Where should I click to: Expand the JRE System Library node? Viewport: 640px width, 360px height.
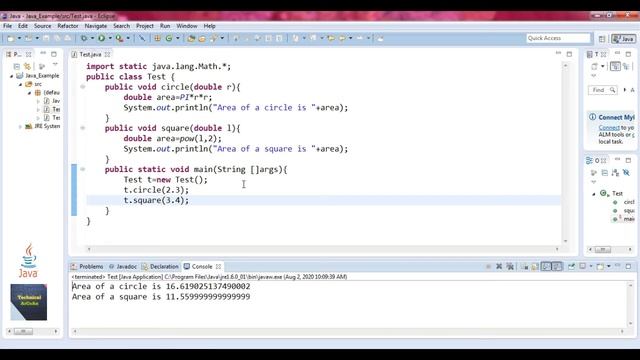point(20,127)
